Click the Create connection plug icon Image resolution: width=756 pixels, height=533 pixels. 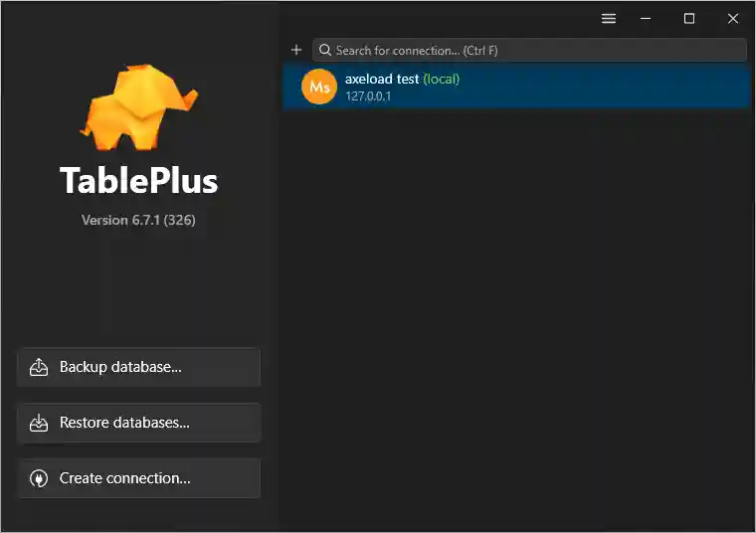coord(39,478)
